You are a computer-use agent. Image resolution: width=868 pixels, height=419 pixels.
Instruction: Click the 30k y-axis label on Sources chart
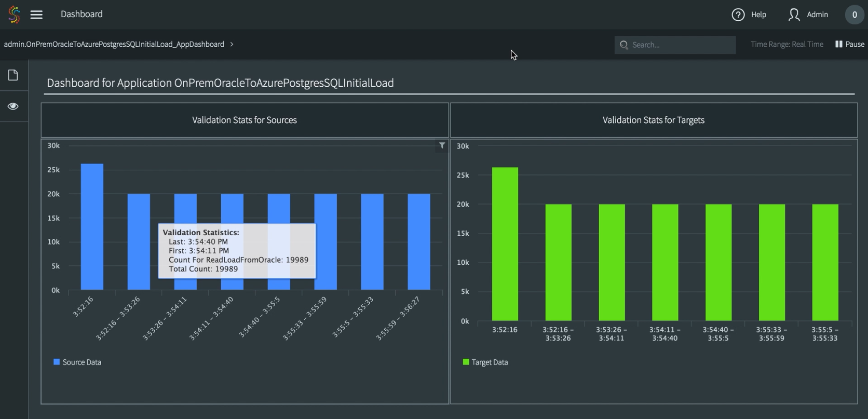(53, 145)
